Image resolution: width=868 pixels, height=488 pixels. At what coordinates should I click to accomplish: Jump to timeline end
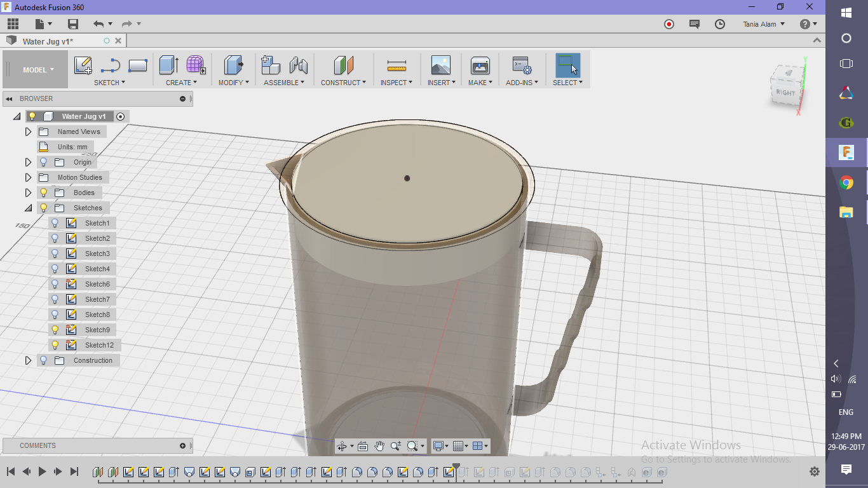pos(74,471)
